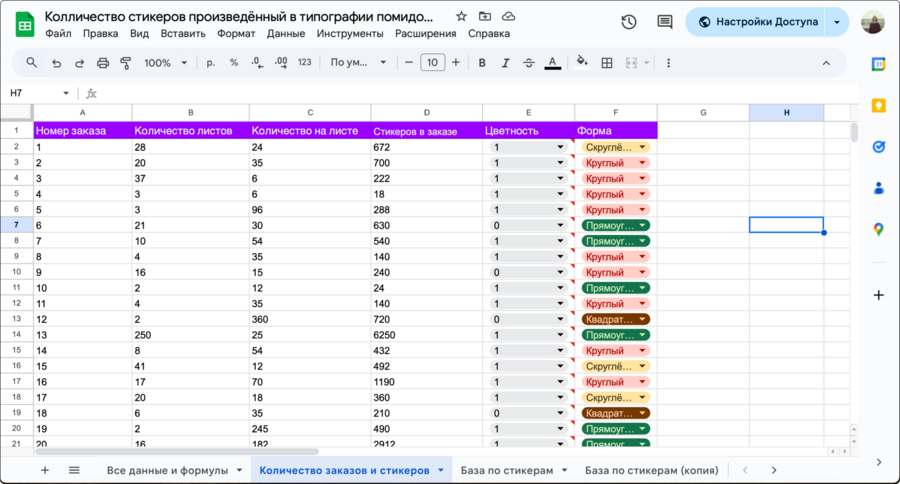Open Google Keep in side panel

pyautogui.click(x=878, y=105)
